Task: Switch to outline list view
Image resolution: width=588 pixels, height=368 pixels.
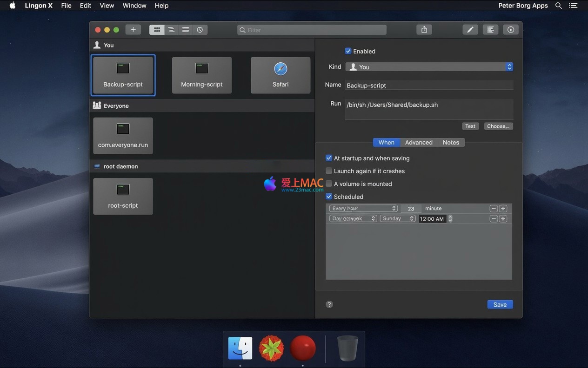Action: click(171, 30)
